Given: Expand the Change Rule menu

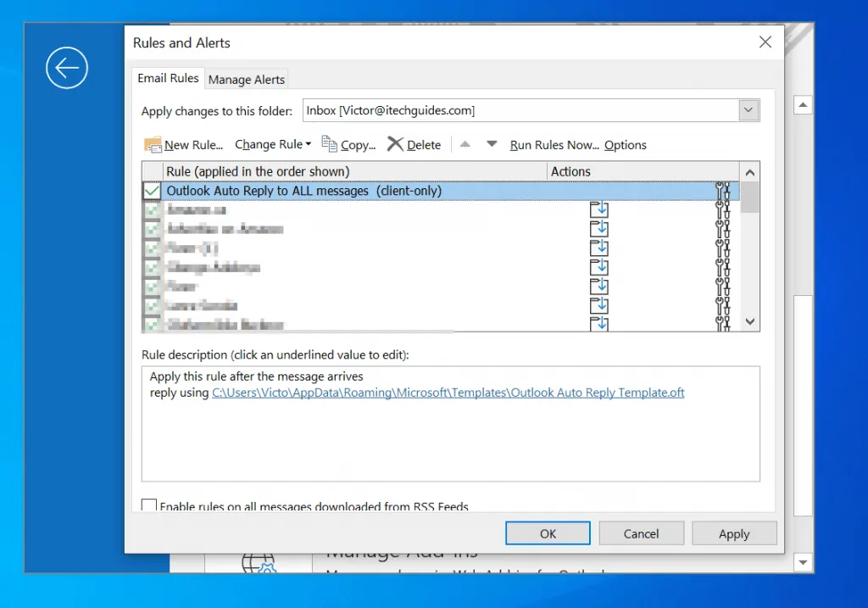Looking at the screenshot, I should [272, 144].
